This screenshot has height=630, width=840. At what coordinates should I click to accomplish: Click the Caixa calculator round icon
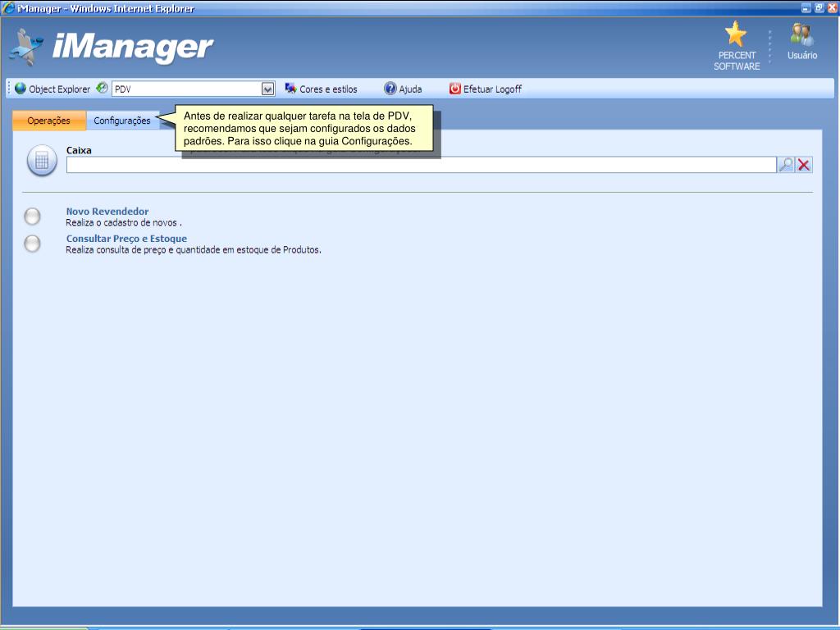(x=42, y=160)
